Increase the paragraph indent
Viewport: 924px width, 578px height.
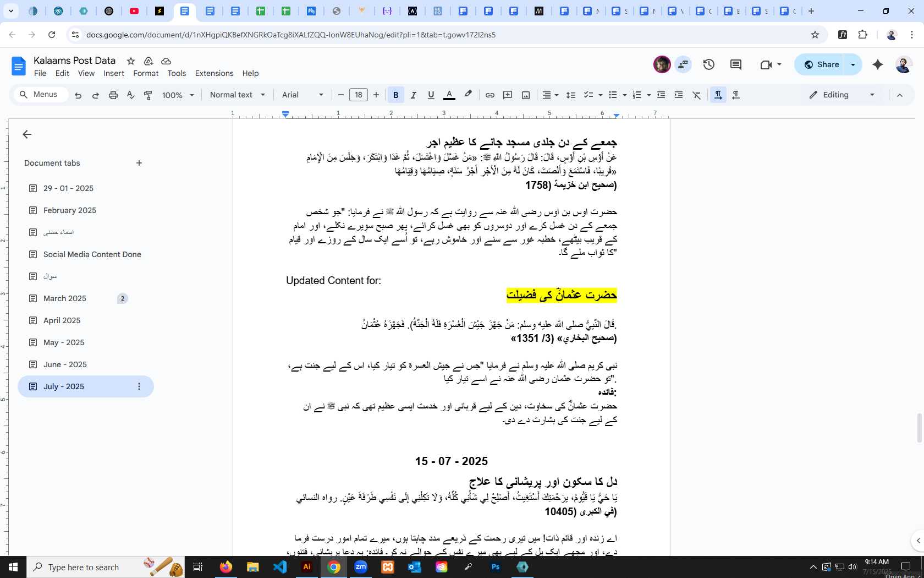click(679, 95)
